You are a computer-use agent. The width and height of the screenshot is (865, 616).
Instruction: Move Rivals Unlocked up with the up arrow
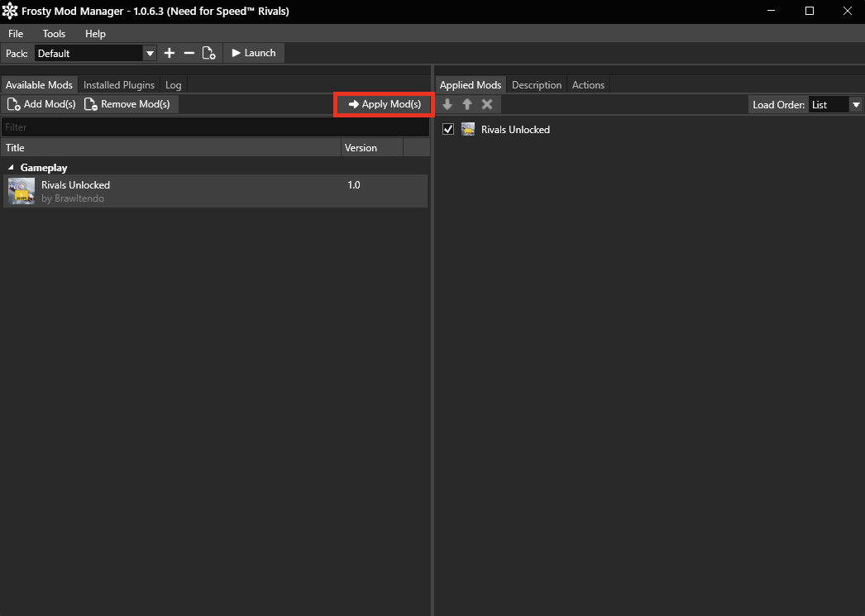(x=467, y=104)
